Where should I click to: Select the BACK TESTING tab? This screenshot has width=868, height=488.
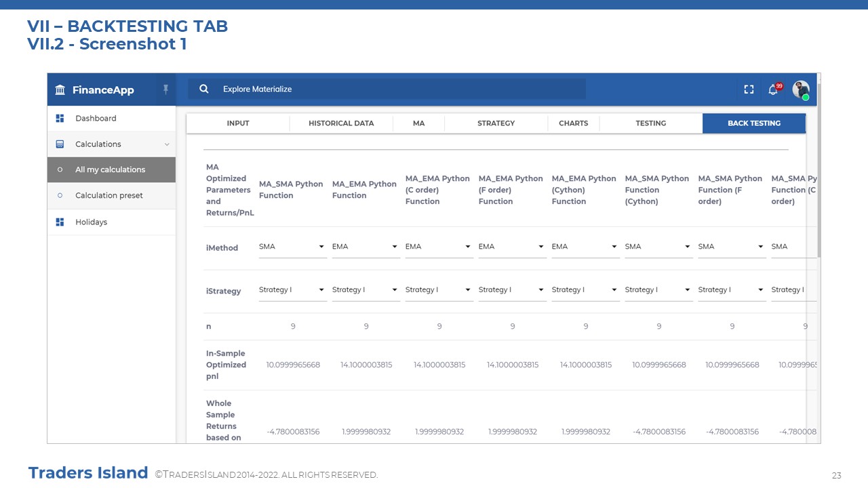coord(754,123)
